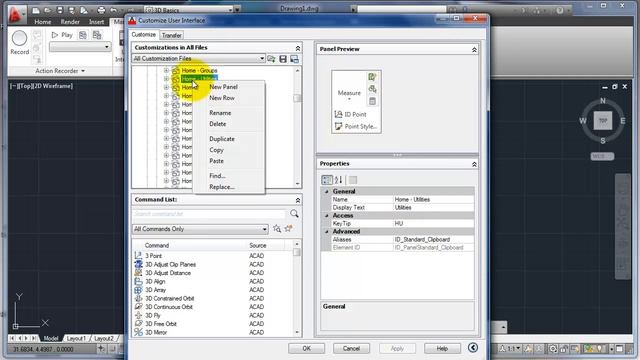Select the 3D Array command

coord(156,290)
